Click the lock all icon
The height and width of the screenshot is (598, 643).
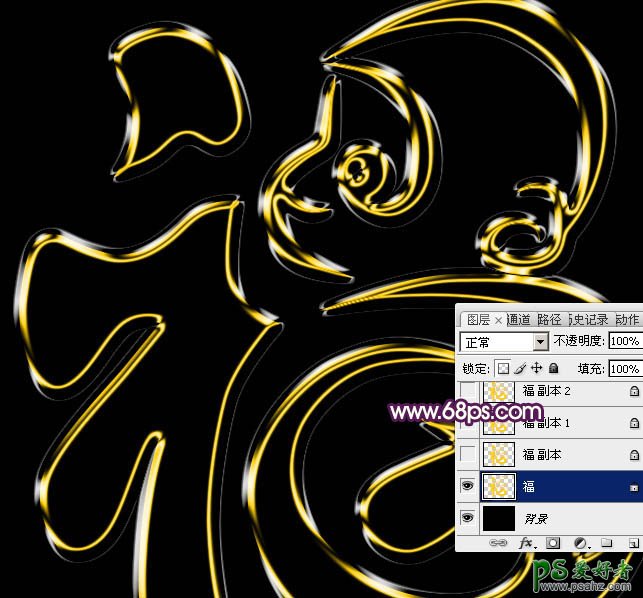click(x=552, y=368)
